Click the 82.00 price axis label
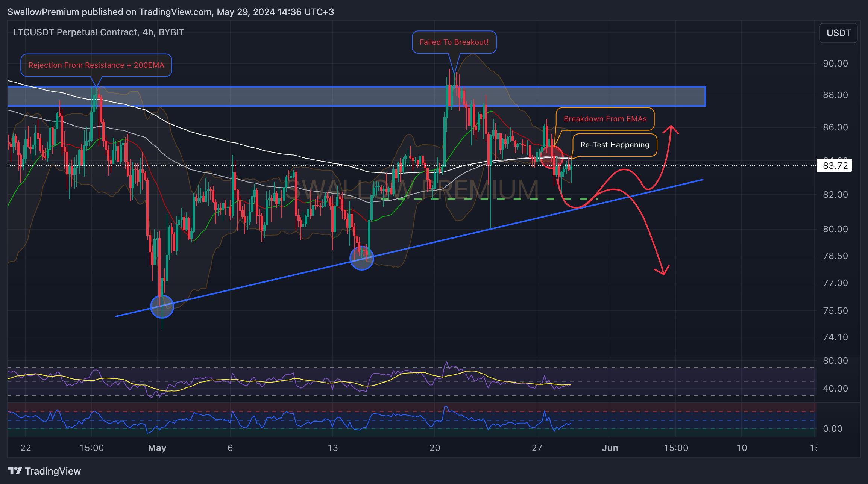 pos(835,195)
